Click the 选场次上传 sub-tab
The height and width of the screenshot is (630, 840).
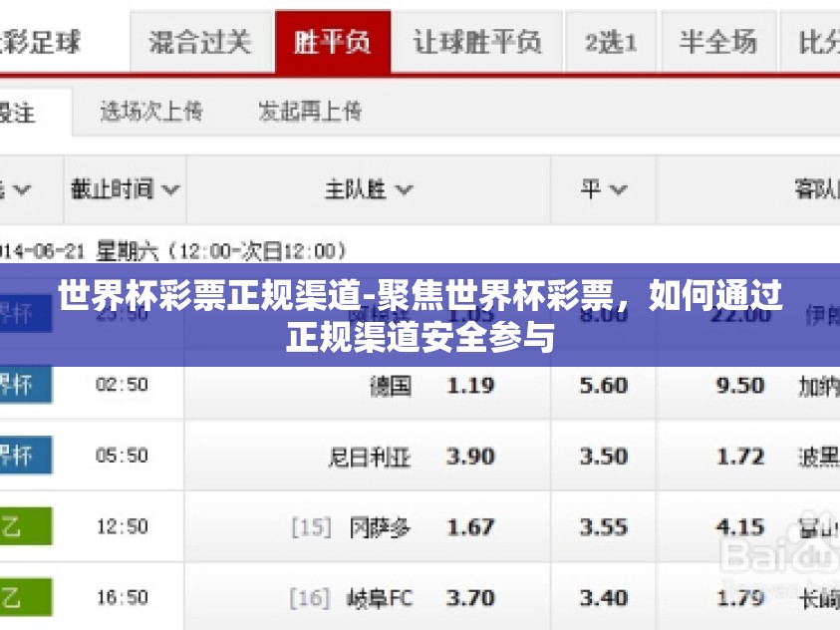coord(151,112)
